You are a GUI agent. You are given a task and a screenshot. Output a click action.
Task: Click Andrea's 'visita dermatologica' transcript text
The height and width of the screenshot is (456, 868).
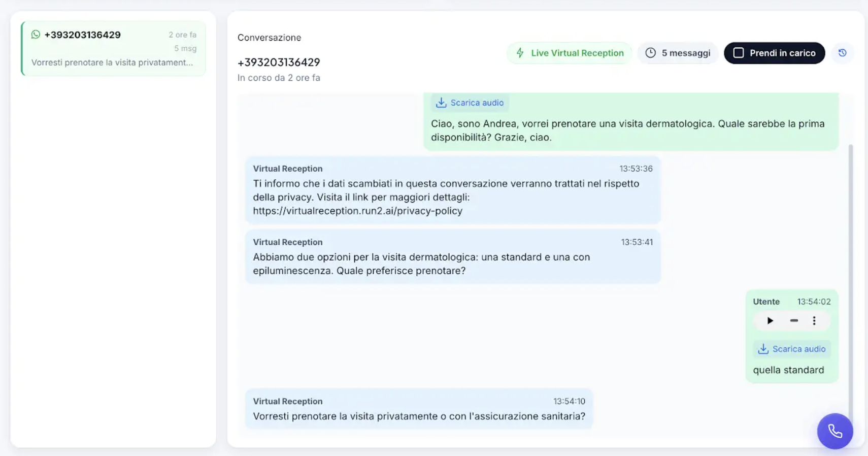coord(628,131)
